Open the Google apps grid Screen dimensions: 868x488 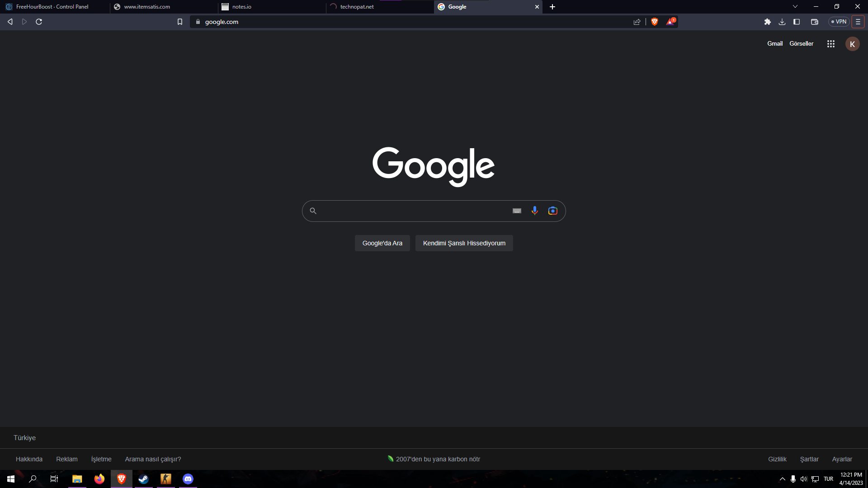point(830,44)
